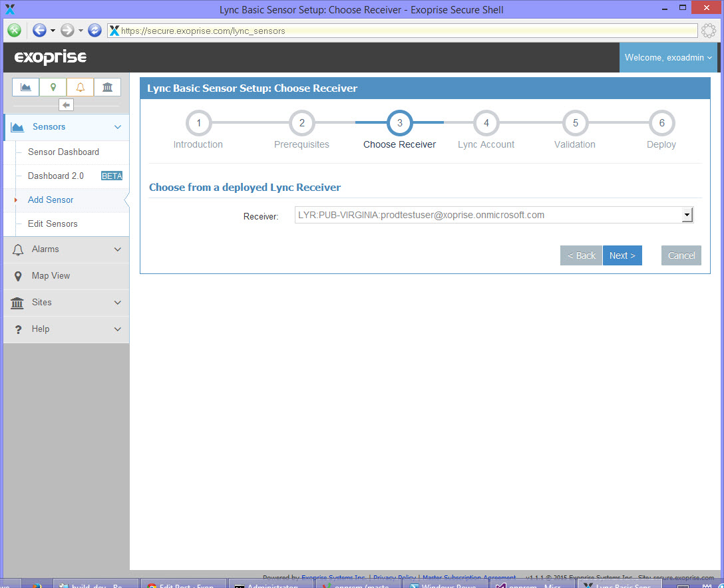This screenshot has height=588, width=724.
Task: Click the forward navigation arrow
Action: (x=67, y=31)
